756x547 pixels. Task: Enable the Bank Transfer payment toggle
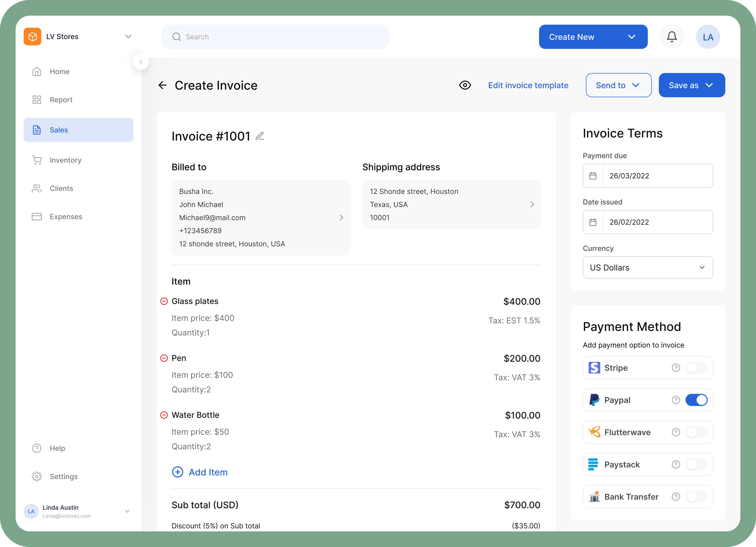point(696,497)
